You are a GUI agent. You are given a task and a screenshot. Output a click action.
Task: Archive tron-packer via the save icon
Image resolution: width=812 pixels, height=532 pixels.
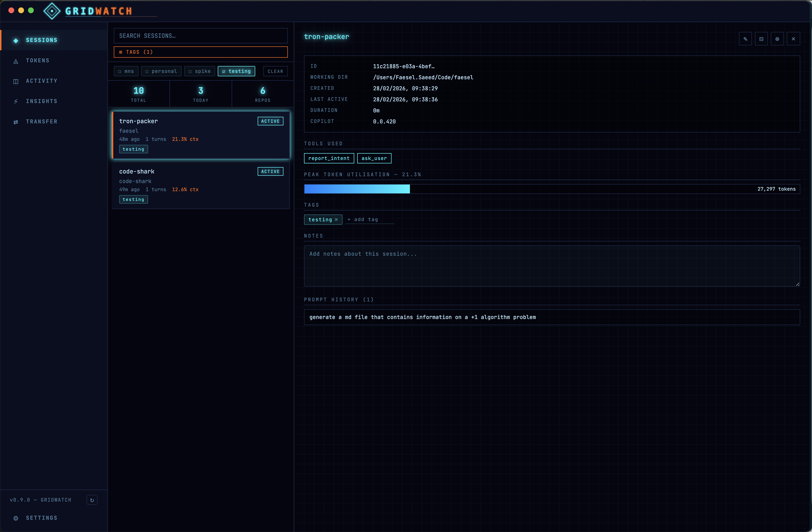coord(761,39)
